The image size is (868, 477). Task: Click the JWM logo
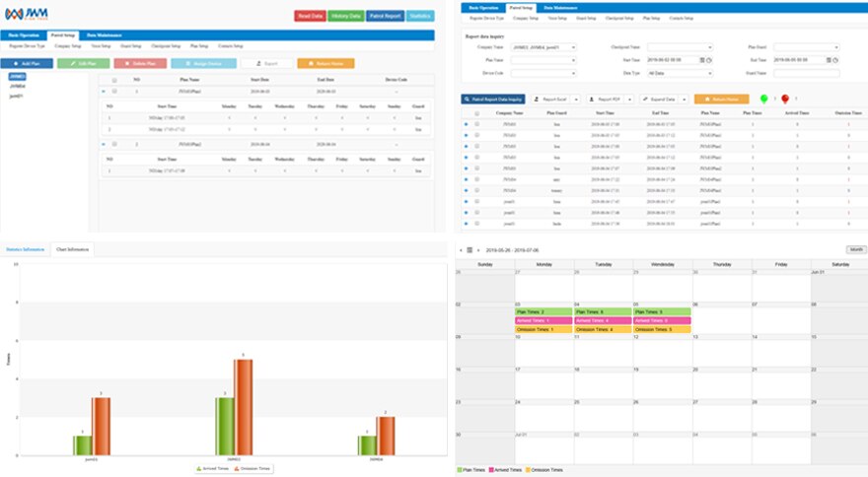coord(28,15)
